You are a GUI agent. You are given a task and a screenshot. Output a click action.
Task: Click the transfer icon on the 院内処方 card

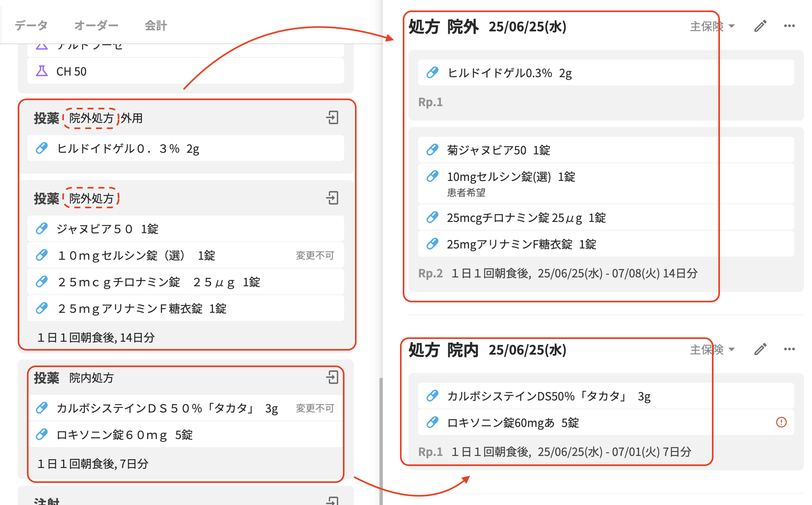pos(332,377)
